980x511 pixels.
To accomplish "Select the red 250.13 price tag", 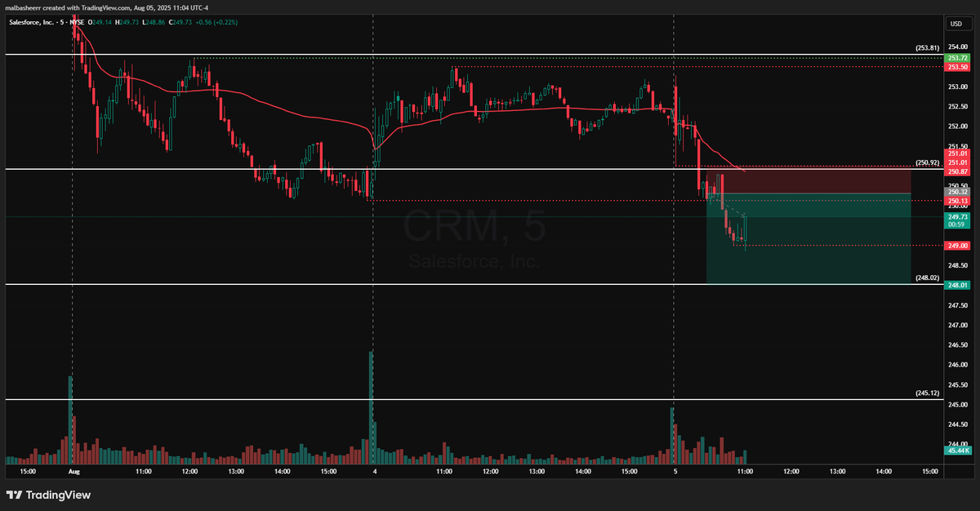I will tap(957, 201).
